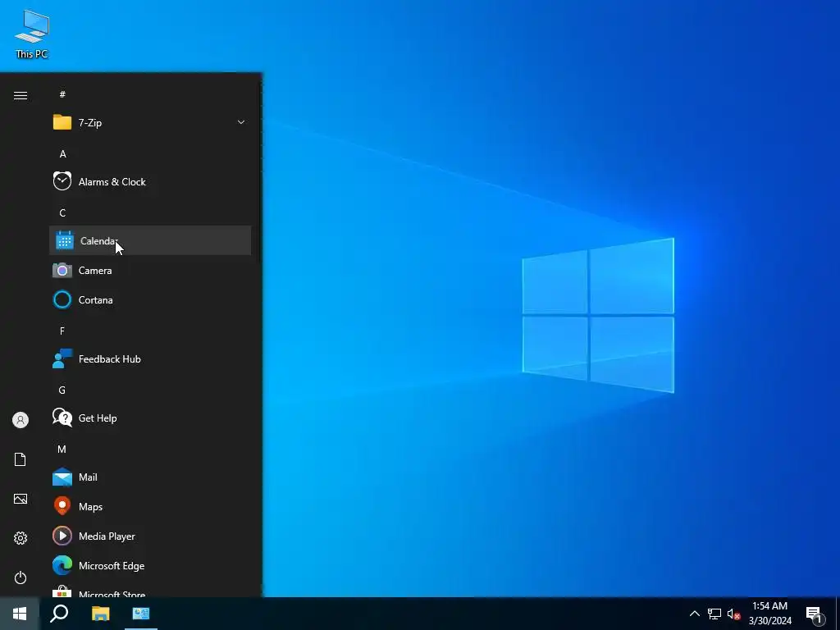Open the network status tray icon

click(714, 614)
